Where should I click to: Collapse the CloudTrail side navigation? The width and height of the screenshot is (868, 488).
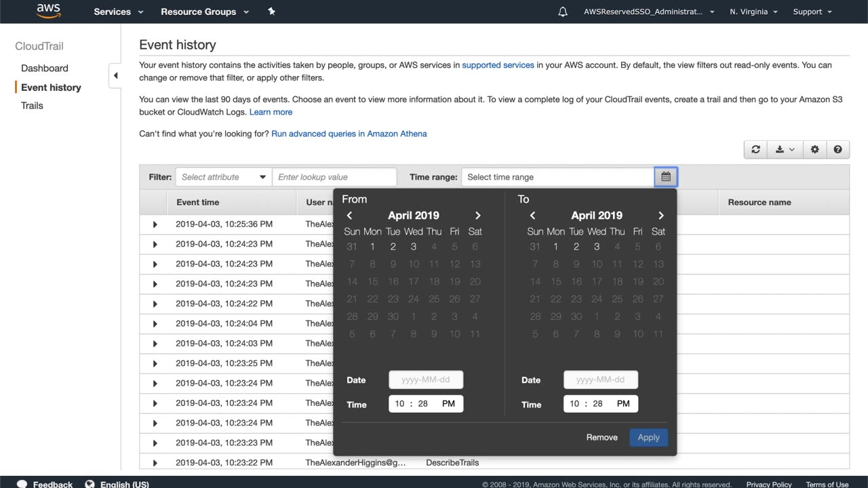pos(115,76)
